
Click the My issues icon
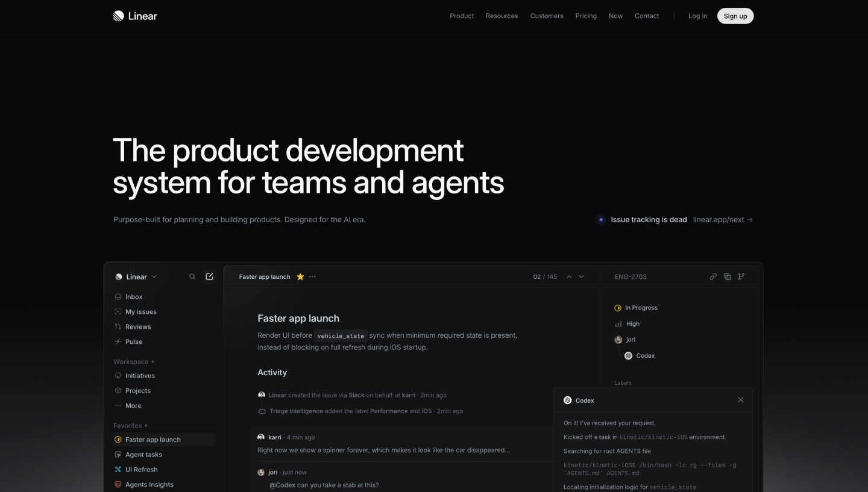point(118,312)
